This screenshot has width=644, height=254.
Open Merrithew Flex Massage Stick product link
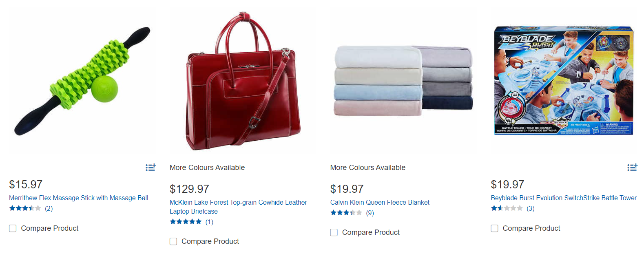pyautogui.click(x=79, y=198)
